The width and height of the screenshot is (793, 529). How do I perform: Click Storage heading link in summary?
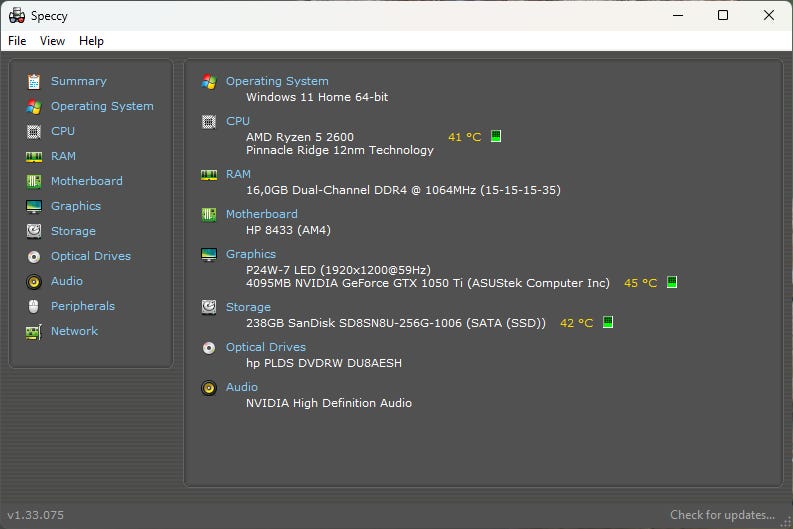[x=248, y=307]
